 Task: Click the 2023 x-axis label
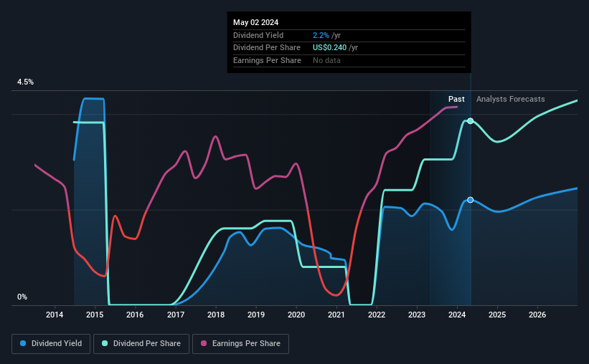(x=417, y=315)
